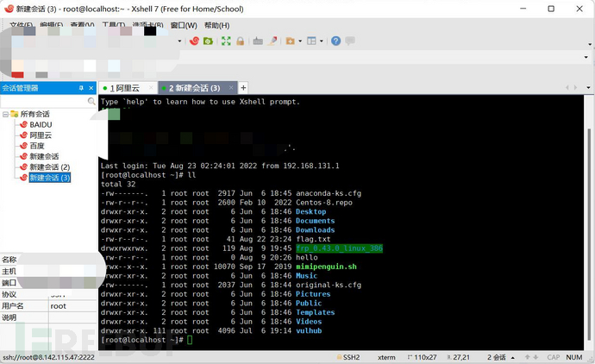Click the root username value
This screenshot has height=364, width=595.
pyautogui.click(x=58, y=306)
